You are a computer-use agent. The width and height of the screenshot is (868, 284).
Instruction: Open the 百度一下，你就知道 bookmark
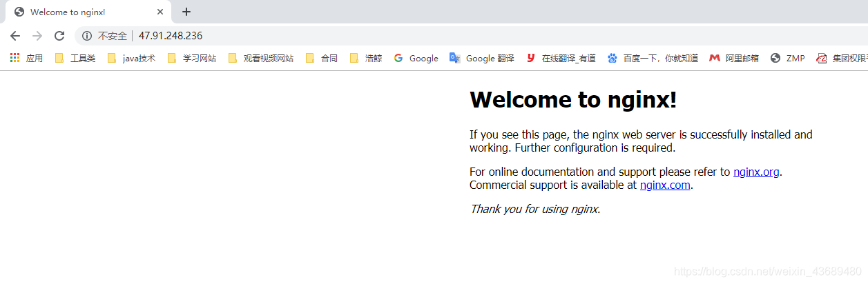(653, 59)
